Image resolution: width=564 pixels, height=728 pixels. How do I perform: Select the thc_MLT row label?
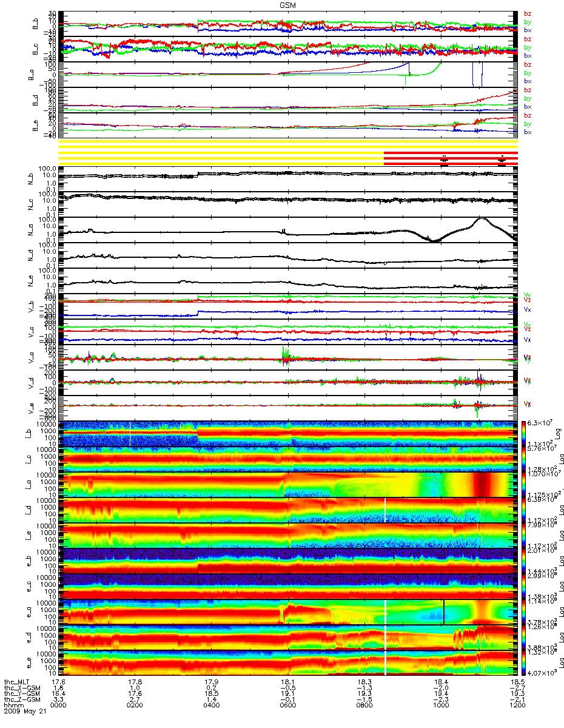click(16, 682)
